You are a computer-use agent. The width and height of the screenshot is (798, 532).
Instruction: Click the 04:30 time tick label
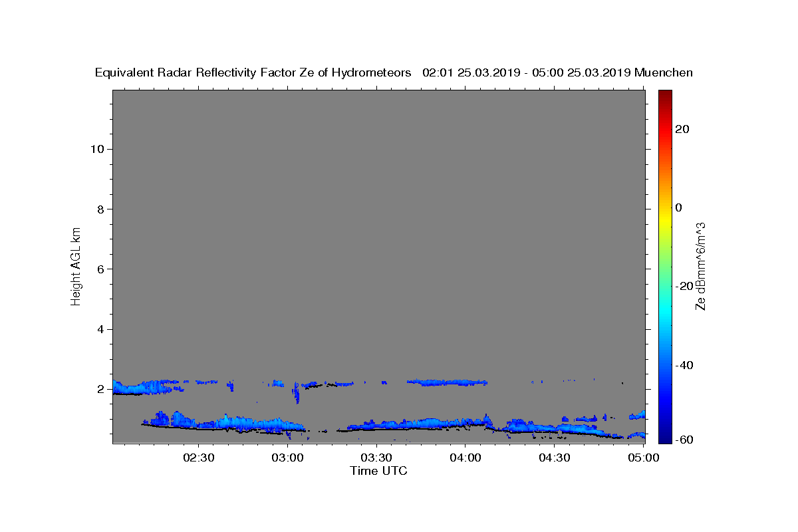tap(555, 458)
